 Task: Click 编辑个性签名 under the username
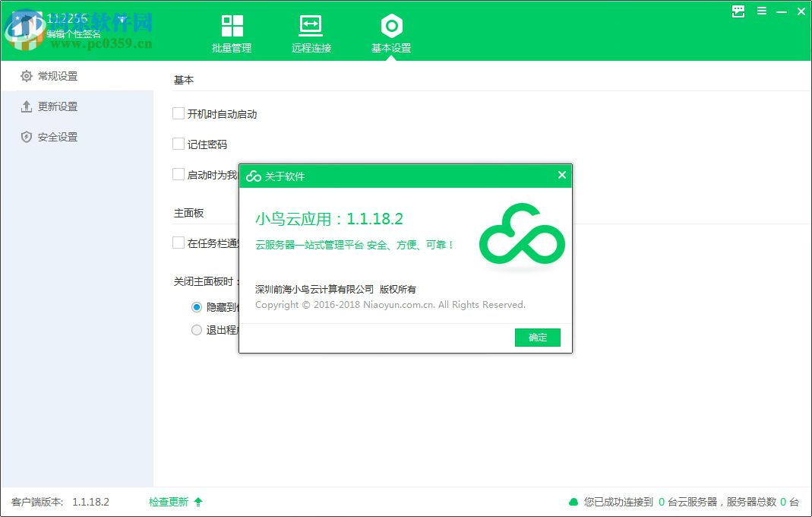point(74,34)
